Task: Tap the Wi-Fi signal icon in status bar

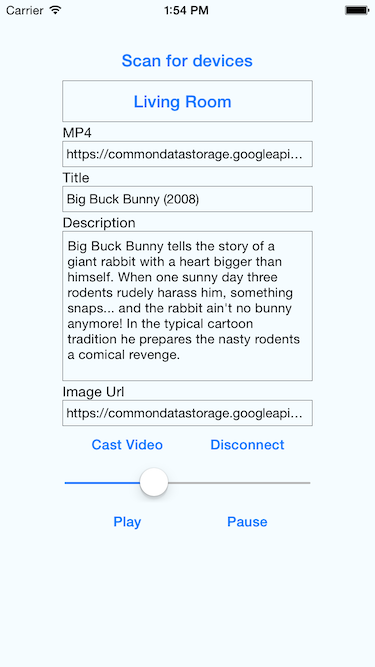Action: [55, 10]
